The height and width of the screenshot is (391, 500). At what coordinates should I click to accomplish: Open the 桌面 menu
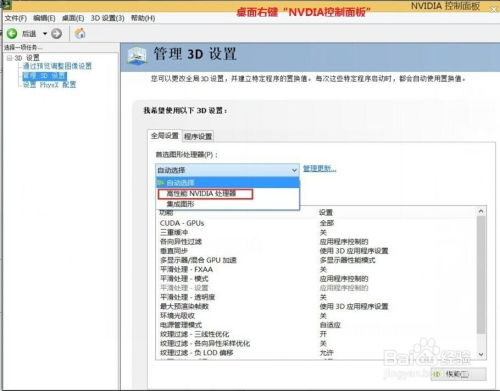(x=73, y=18)
